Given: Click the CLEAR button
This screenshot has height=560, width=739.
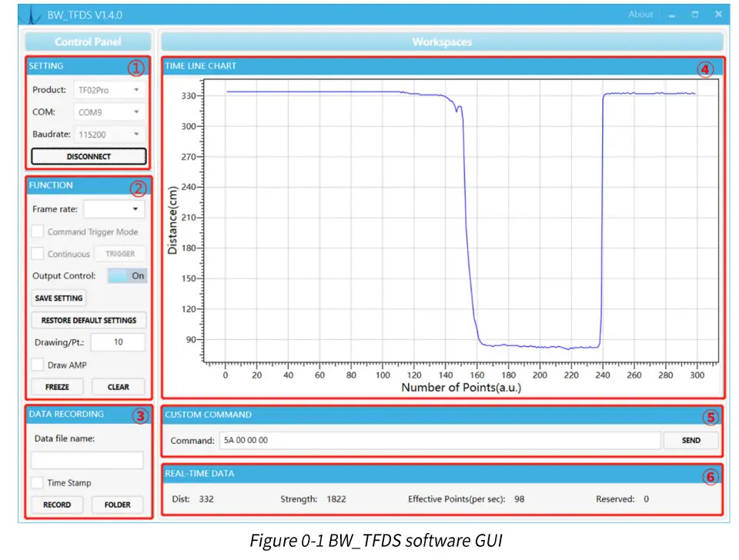Looking at the screenshot, I should point(119,387).
